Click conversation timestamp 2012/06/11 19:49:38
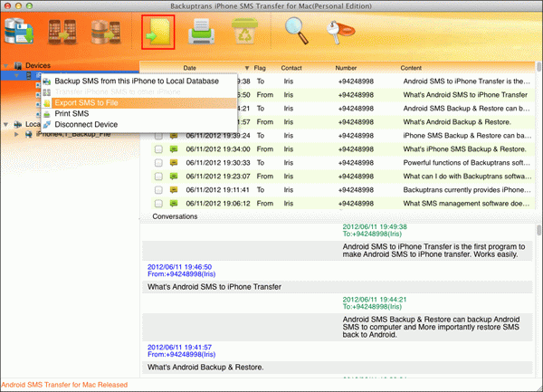 click(x=375, y=227)
